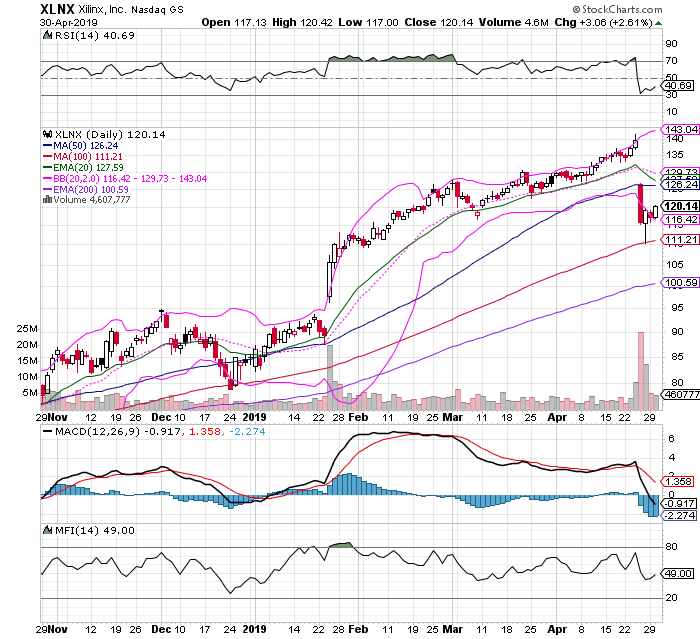Image resolution: width=700 pixels, height=639 pixels.
Task: Click the 143.04 upper band price tag
Action: click(680, 129)
